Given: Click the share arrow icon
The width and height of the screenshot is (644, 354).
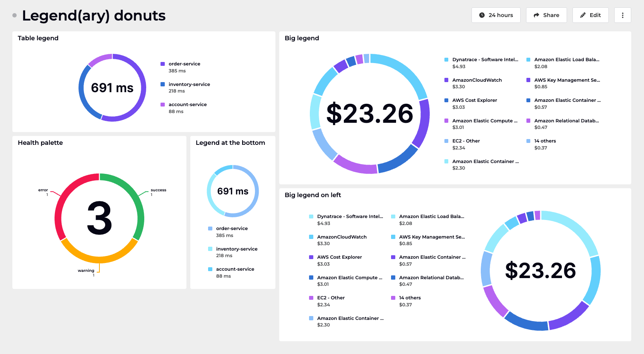Looking at the screenshot, I should click(x=536, y=15).
